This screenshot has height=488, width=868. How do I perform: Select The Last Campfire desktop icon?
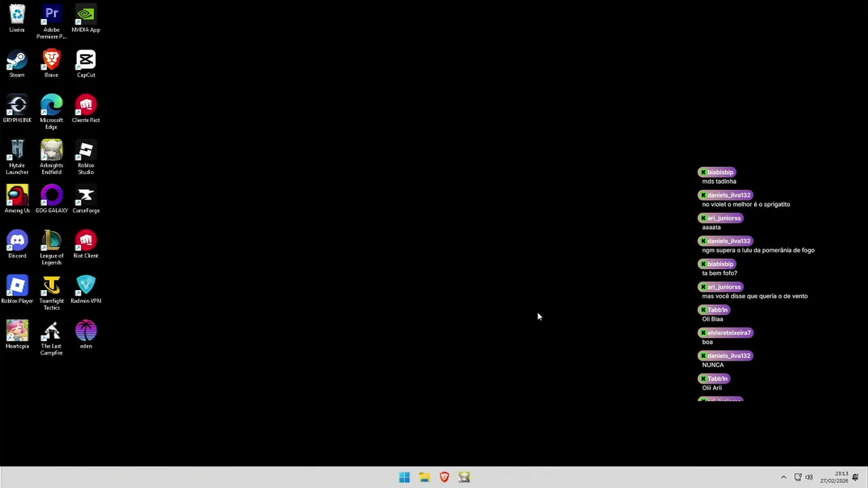52,338
